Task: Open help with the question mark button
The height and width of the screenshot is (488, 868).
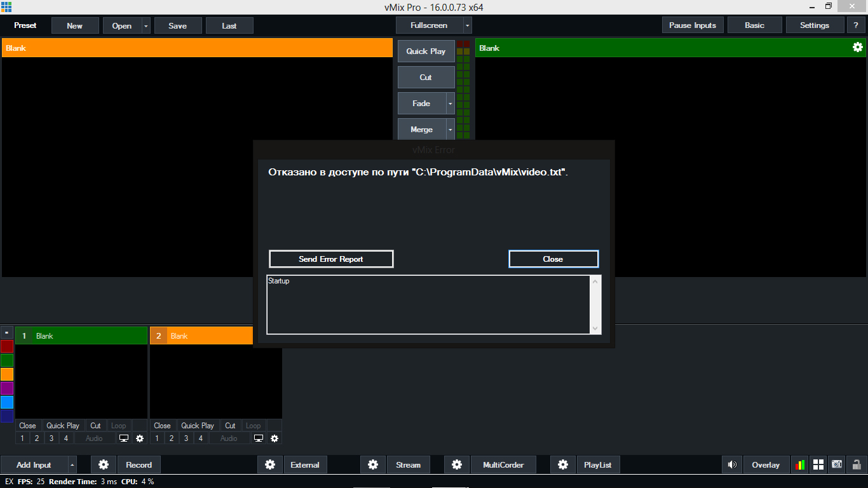Action: click(857, 25)
